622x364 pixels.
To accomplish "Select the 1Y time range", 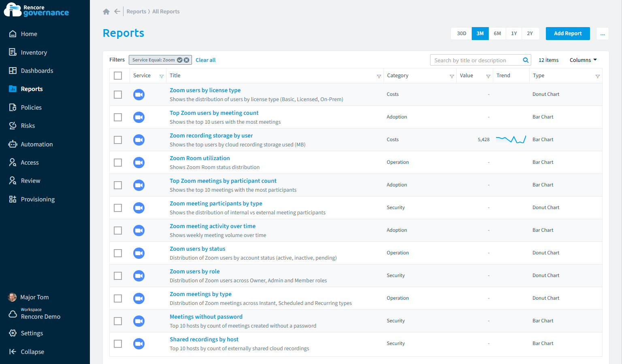I will [514, 34].
